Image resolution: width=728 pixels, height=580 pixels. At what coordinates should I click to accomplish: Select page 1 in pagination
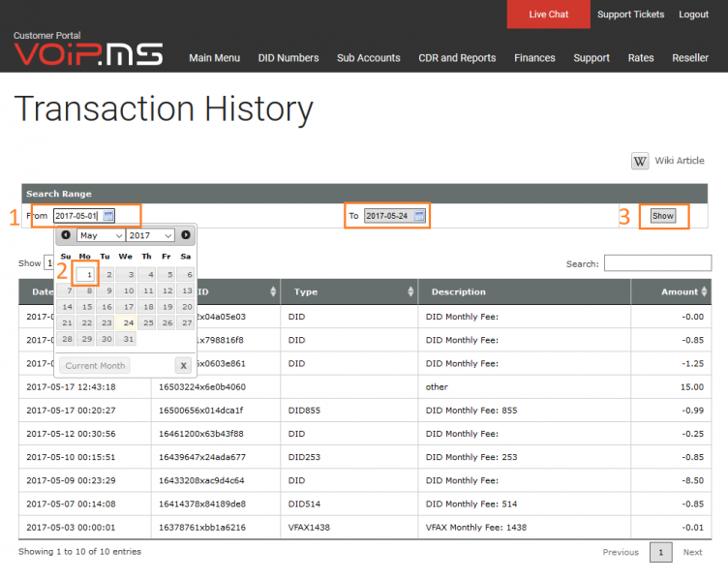660,552
